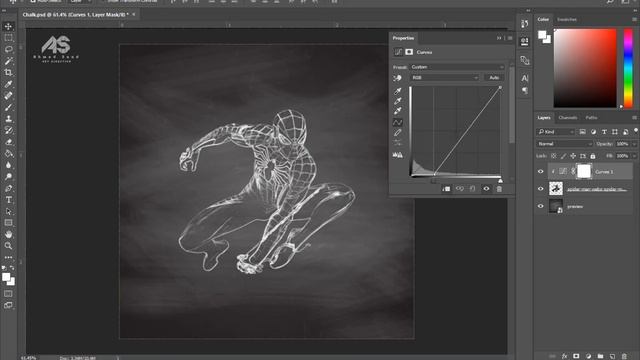View previous state in Properties panel
Viewport: 640px width, 360px height.
click(460, 189)
